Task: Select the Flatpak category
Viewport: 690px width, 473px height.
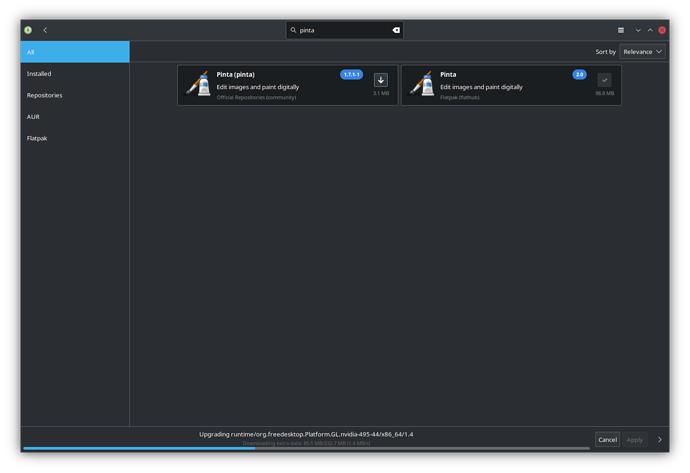Action: 75,138
